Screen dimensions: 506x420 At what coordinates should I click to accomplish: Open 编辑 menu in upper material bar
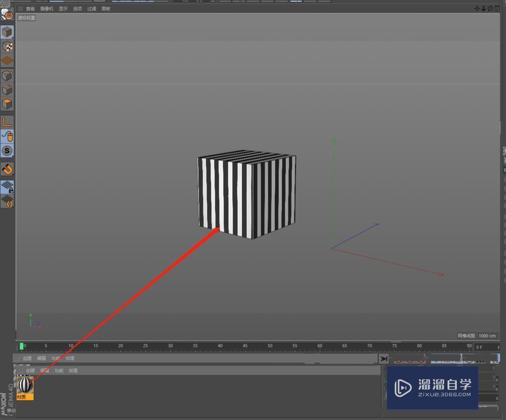pyautogui.click(x=41, y=358)
